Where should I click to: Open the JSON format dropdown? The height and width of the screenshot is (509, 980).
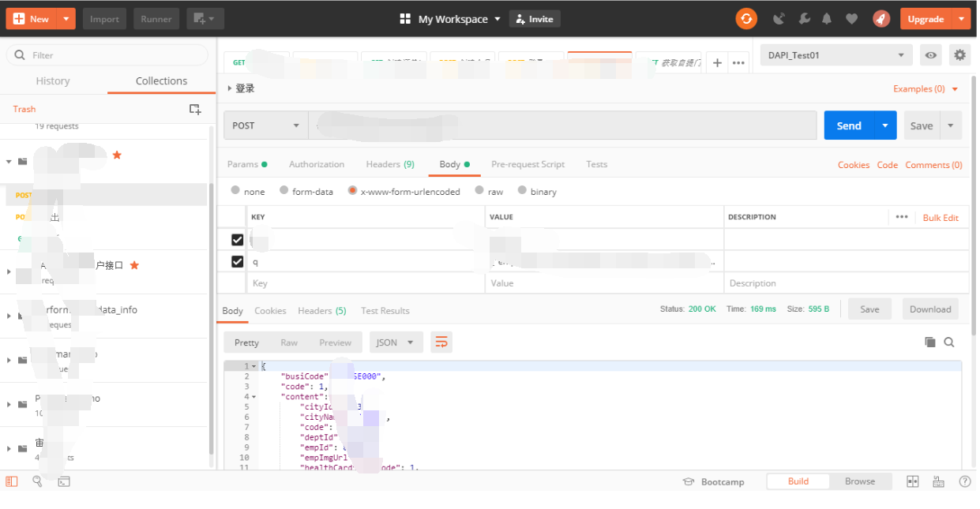[396, 342]
